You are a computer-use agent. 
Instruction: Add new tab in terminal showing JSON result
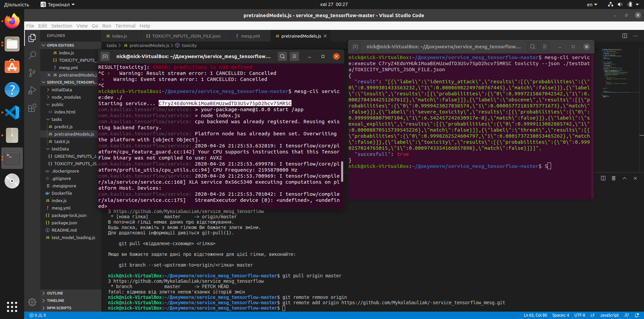[356, 47]
